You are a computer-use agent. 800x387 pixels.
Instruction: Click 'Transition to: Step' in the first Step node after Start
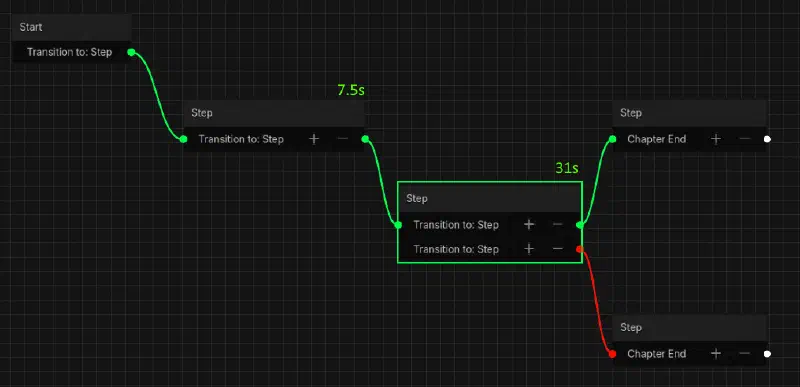(x=241, y=139)
